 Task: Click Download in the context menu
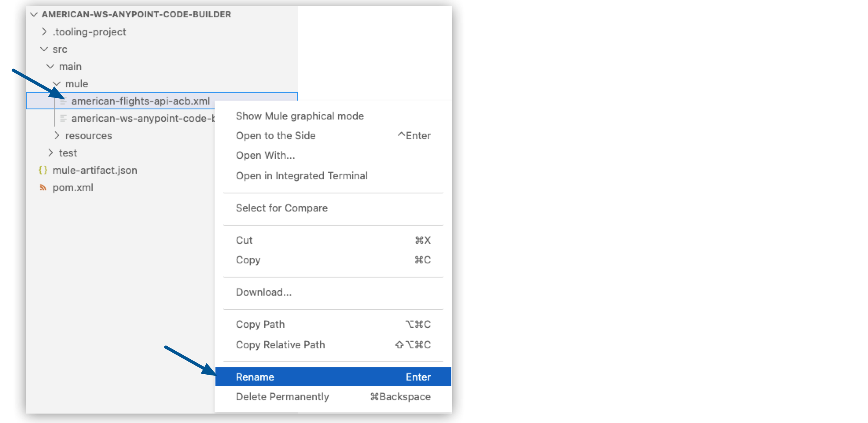tap(263, 292)
